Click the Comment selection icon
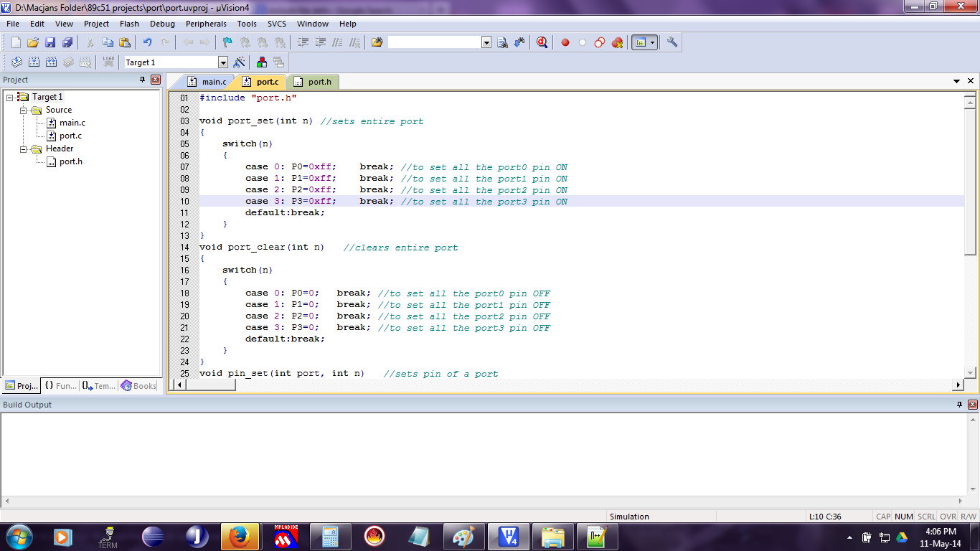980x551 pixels. [337, 42]
